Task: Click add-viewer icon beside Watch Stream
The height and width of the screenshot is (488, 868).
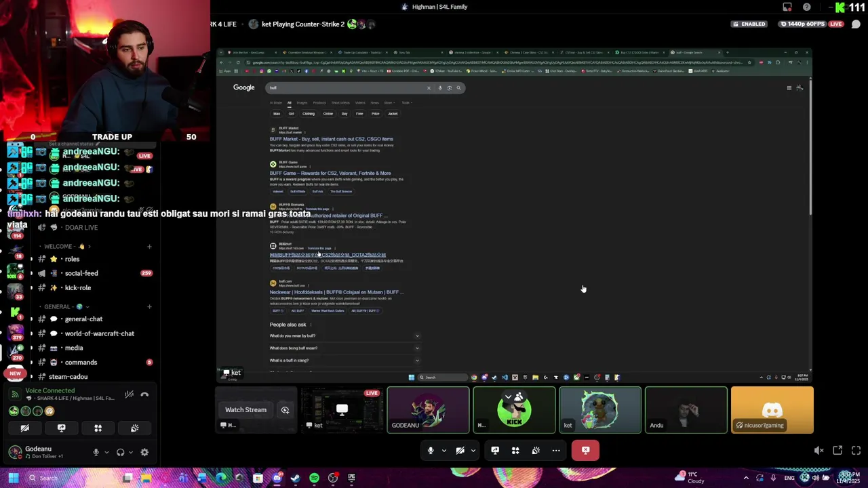Action: pyautogui.click(x=285, y=410)
